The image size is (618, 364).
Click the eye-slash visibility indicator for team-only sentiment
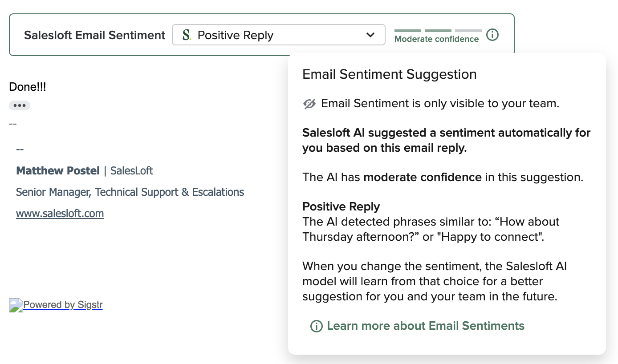click(x=309, y=103)
